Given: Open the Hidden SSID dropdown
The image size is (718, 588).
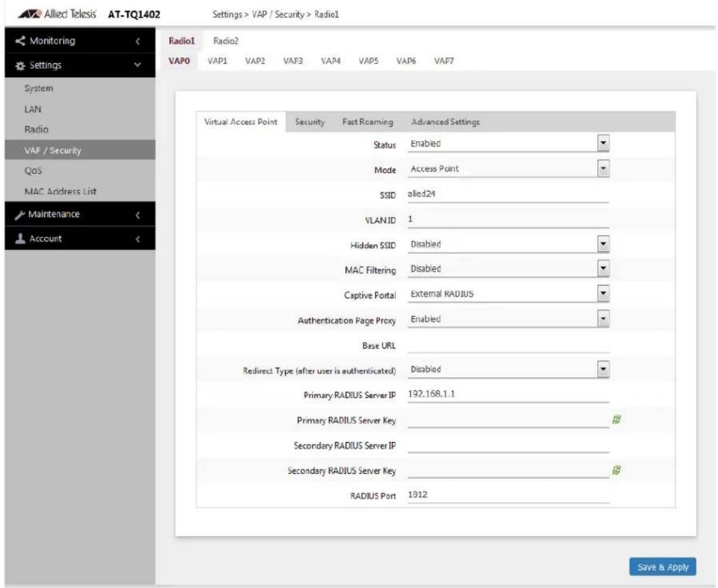Looking at the screenshot, I should 508,244.
